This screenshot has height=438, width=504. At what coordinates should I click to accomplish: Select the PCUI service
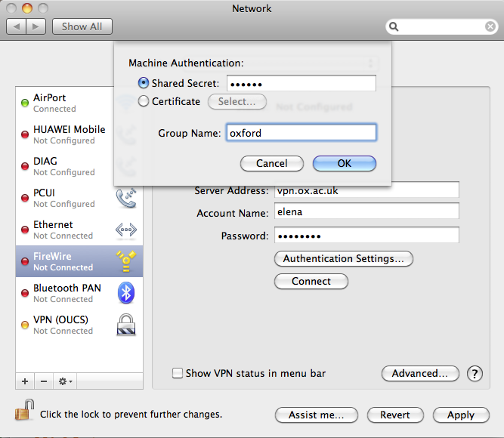pos(79,198)
